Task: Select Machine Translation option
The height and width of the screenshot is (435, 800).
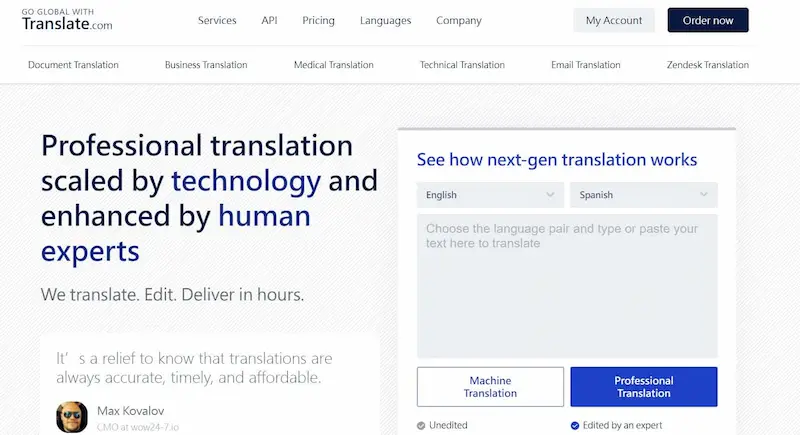Action: point(490,387)
